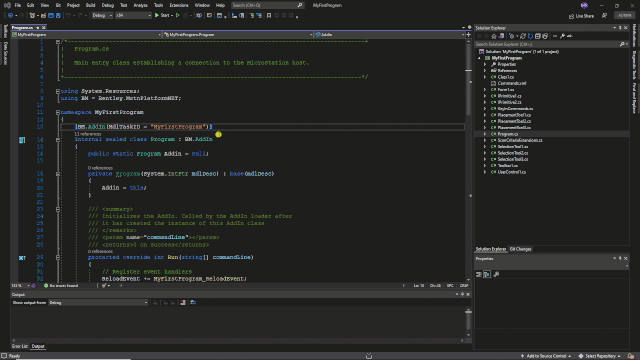Click the Start label button
Image resolution: width=640 pixels, height=360 pixels.
point(165,16)
